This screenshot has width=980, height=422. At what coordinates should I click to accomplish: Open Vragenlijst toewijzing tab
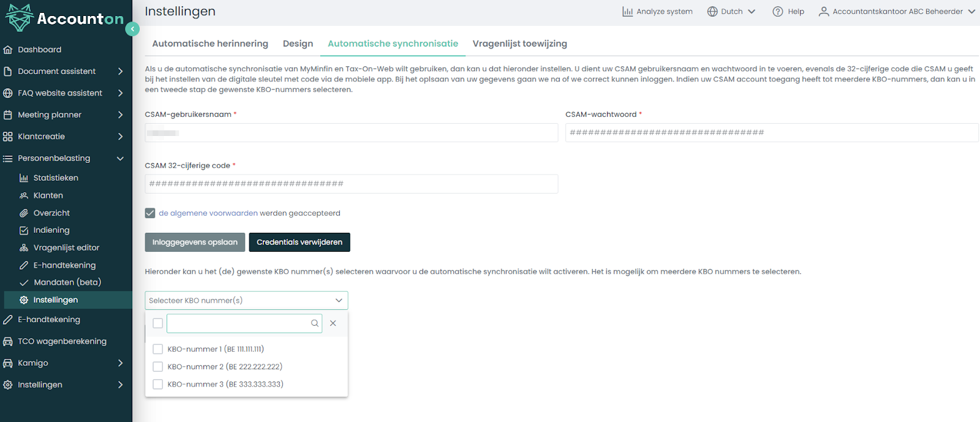(520, 43)
